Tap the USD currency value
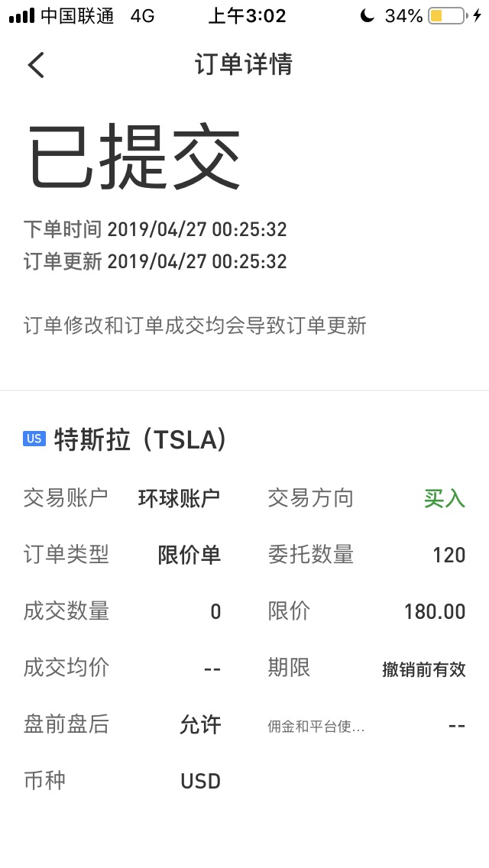This screenshot has height=868, width=489. coord(200,781)
